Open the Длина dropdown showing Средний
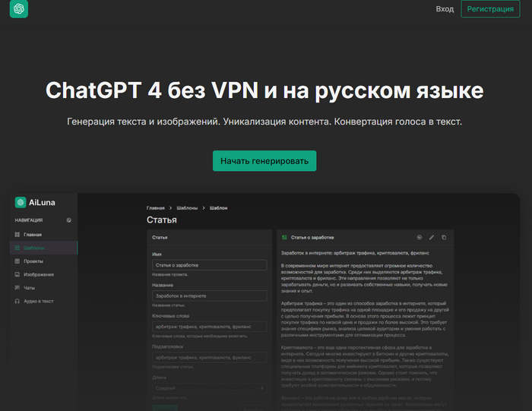 coord(209,388)
